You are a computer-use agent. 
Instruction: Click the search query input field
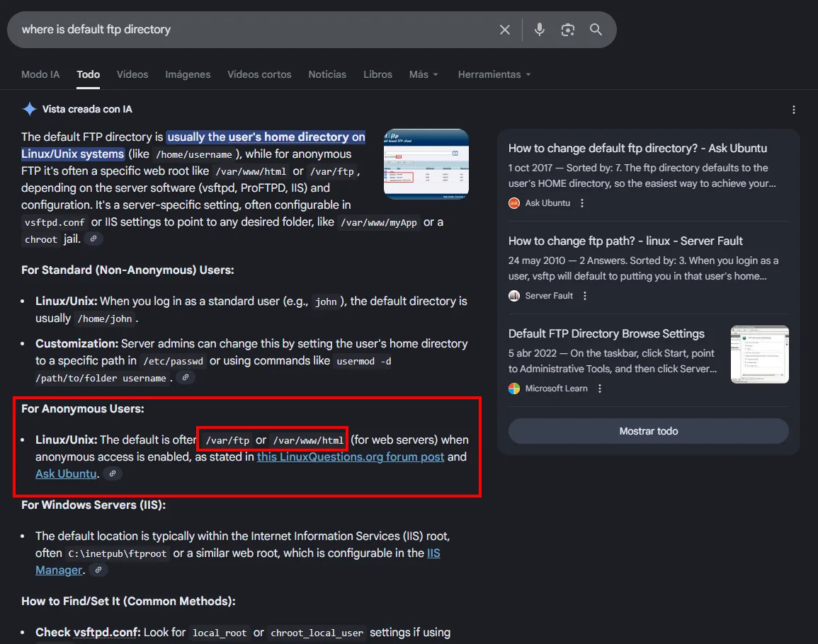click(256, 30)
